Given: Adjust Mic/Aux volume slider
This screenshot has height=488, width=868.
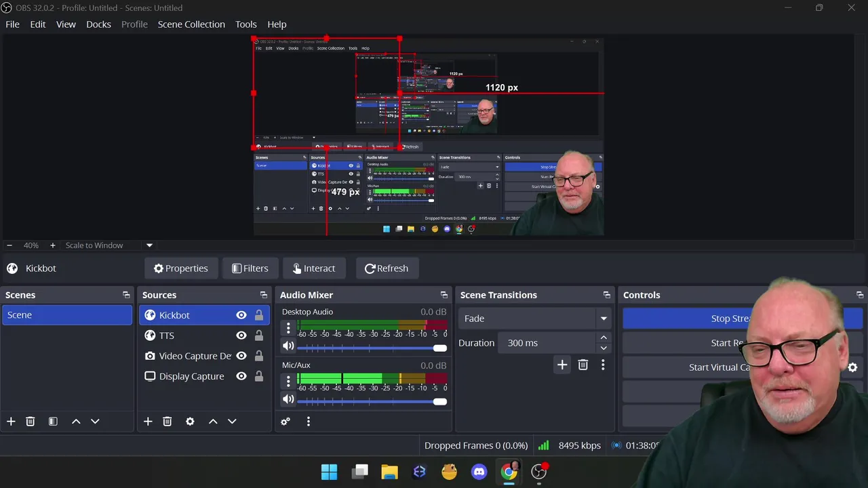Looking at the screenshot, I should point(372,401).
